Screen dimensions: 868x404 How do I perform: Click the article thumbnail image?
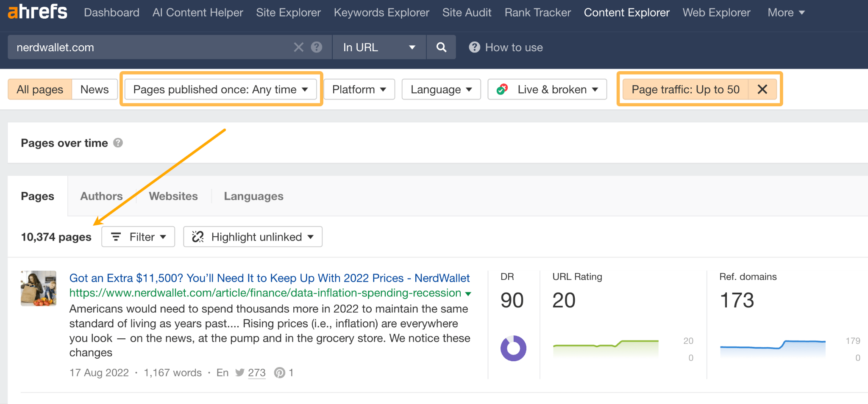[x=38, y=288]
